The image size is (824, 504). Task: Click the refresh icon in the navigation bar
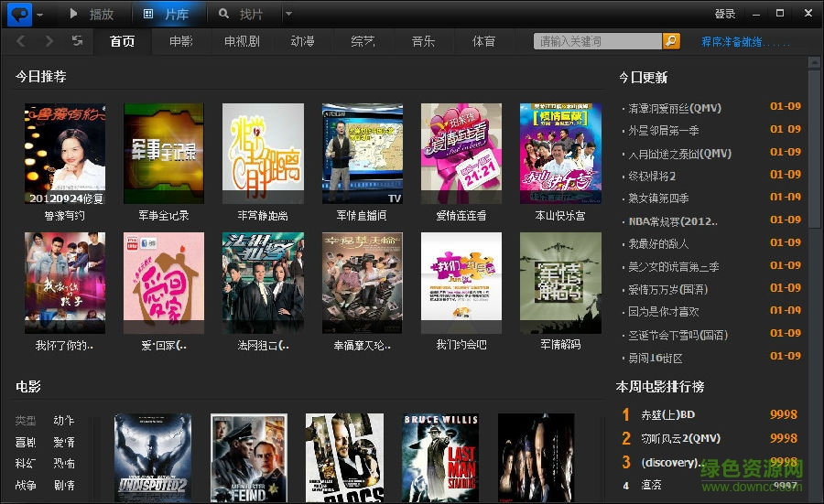pos(78,41)
